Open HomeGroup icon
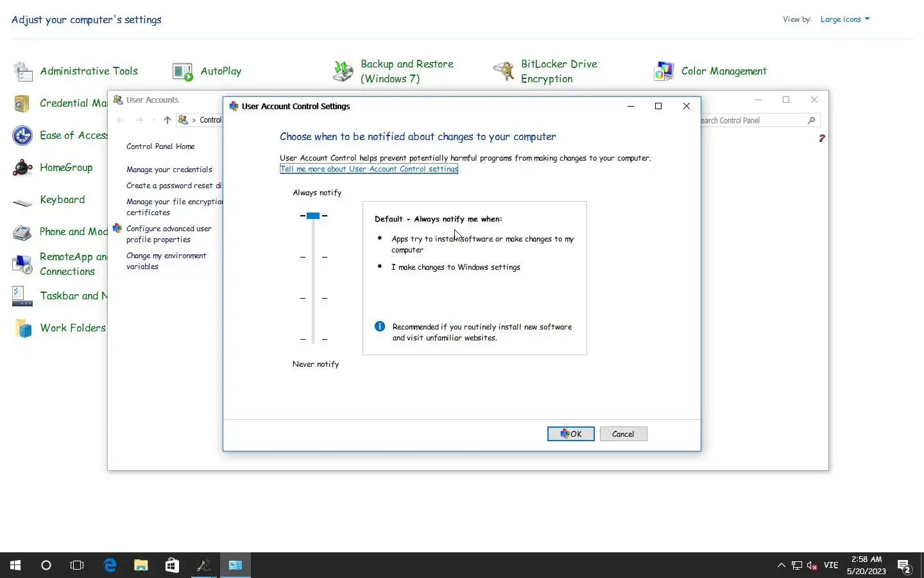The width and height of the screenshot is (924, 578). click(x=22, y=168)
